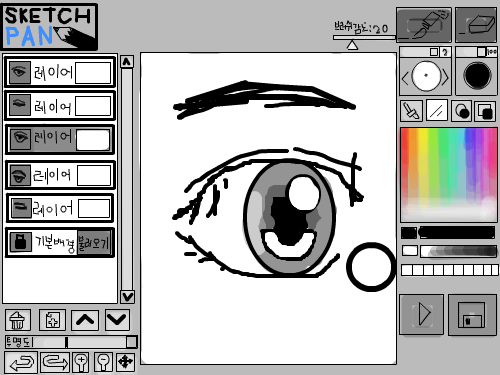Viewport: 500px width, 375px height.
Task: Click the brush opacity slider showing 100
Action: 476,52
